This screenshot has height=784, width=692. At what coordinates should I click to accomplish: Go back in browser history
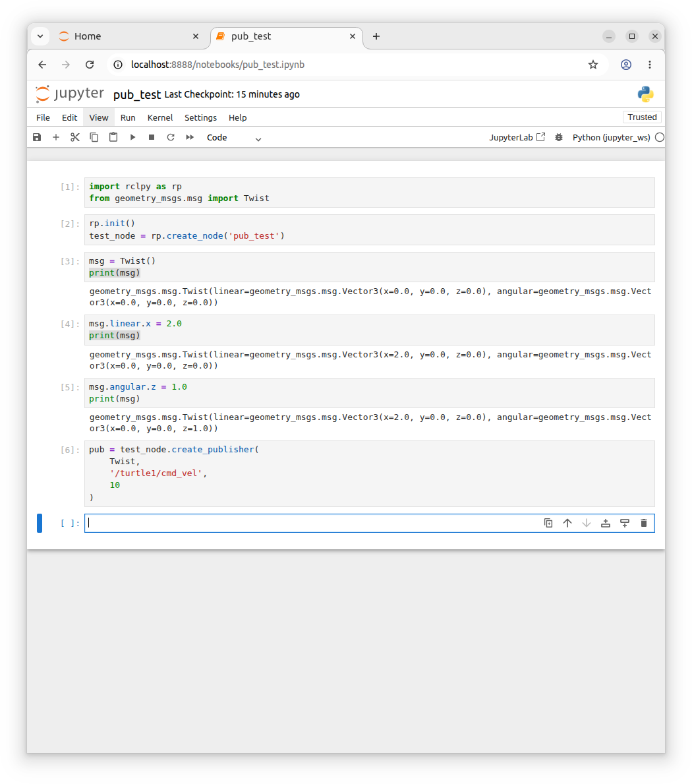click(x=42, y=65)
